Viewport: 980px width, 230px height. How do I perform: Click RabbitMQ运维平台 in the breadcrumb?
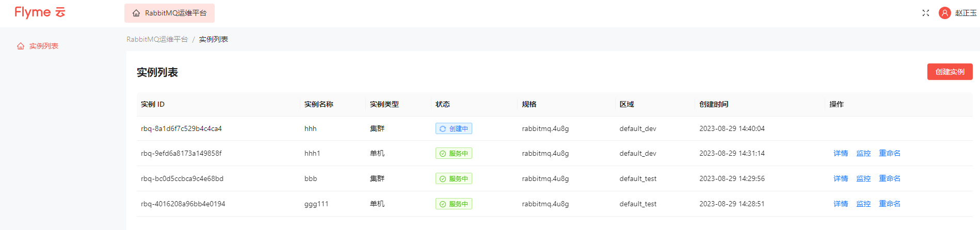(x=157, y=40)
